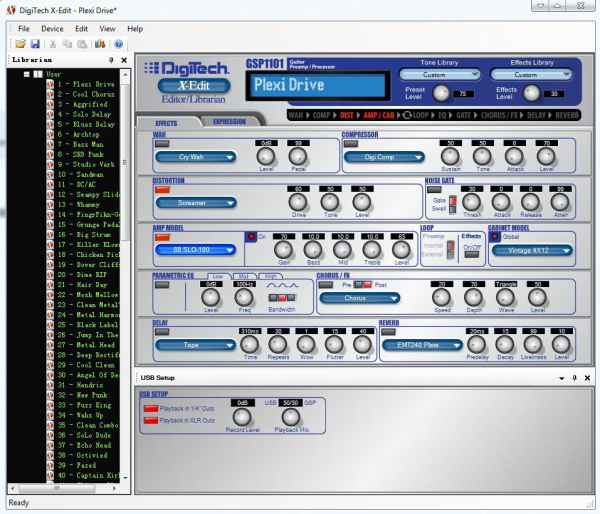Open the View menu
Image resolution: width=600 pixels, height=514 pixels.
point(108,29)
